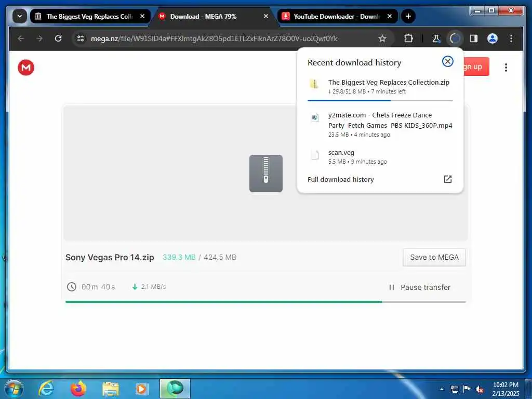This screenshot has height=399, width=532.
Task: Open the scan.veg downloaded file
Action: click(380, 157)
